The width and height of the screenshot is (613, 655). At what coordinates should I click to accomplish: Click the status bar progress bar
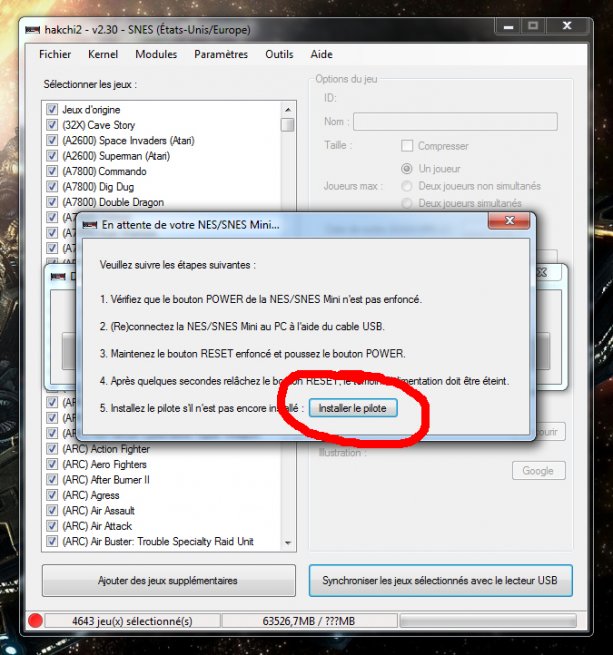point(488,621)
